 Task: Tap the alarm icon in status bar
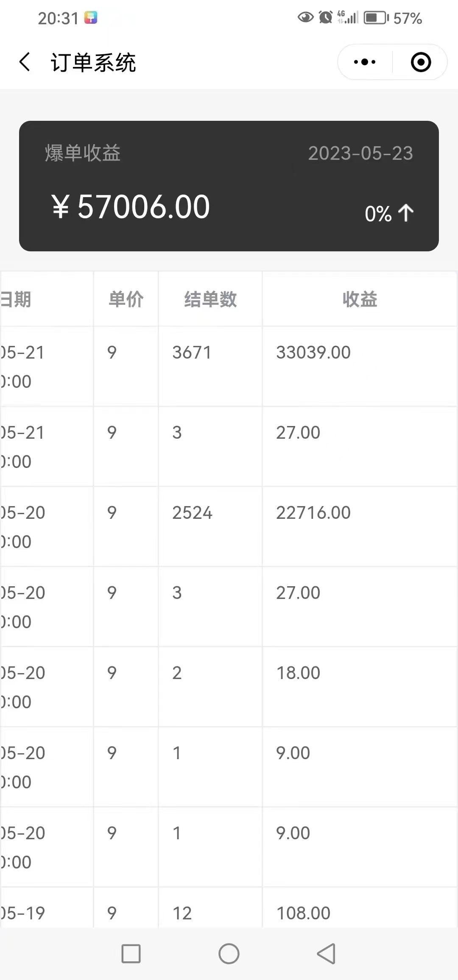326,17
